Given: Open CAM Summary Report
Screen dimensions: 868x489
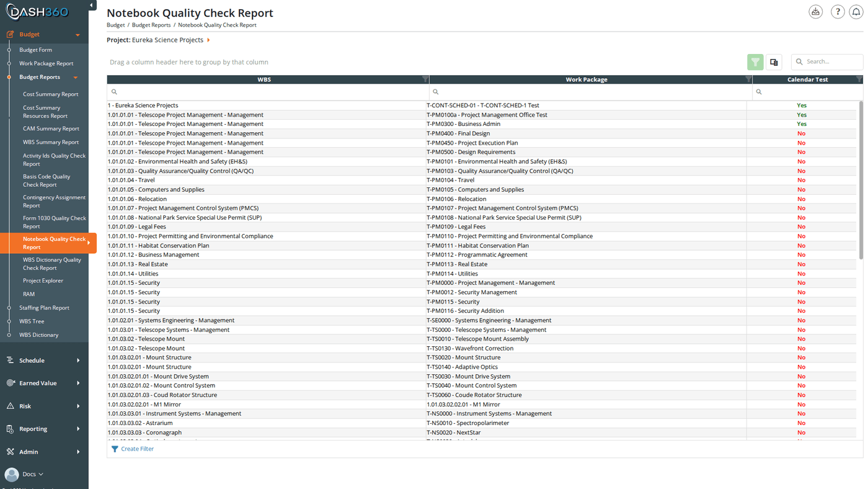Looking at the screenshot, I should click(x=51, y=128).
